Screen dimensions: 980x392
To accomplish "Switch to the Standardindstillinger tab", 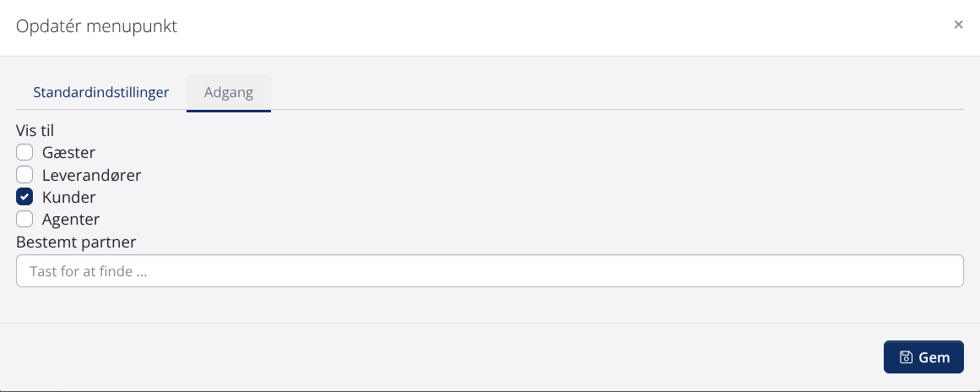I will coord(101,92).
